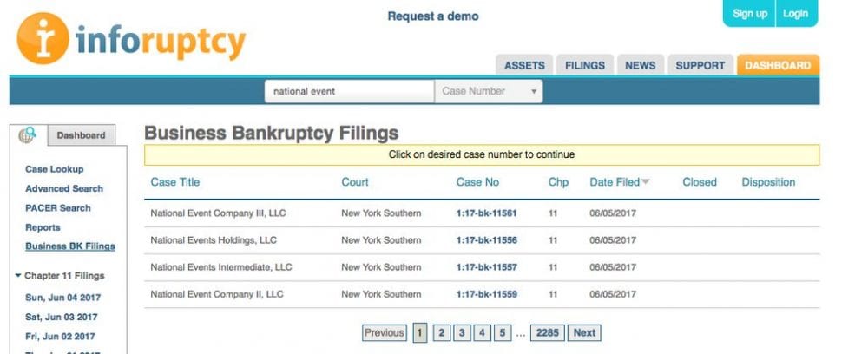
Task: Open the Case Number dropdown
Action: point(488,91)
